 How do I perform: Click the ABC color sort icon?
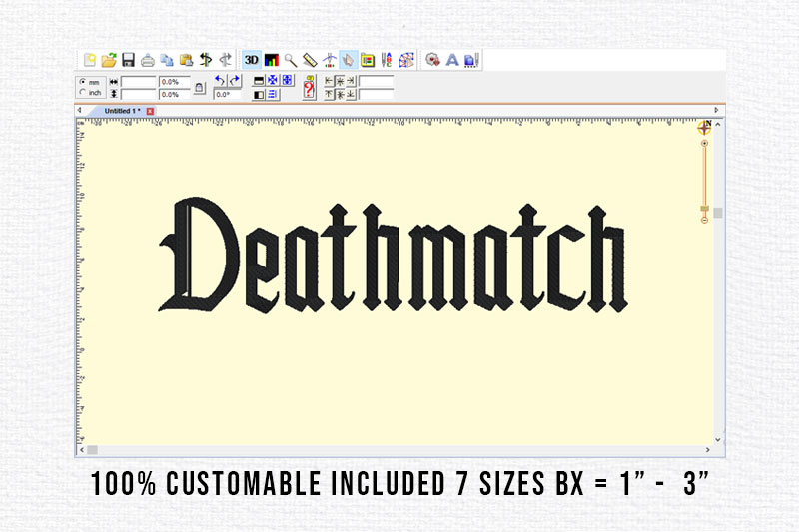coord(387,60)
